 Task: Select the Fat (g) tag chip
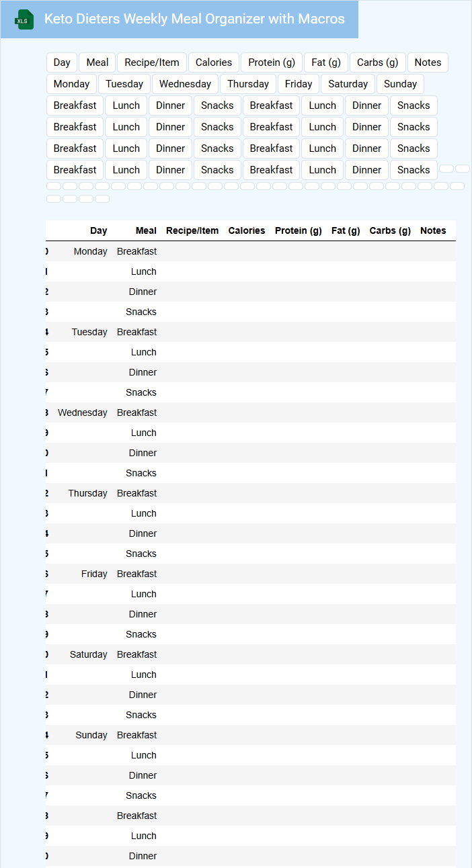click(326, 62)
